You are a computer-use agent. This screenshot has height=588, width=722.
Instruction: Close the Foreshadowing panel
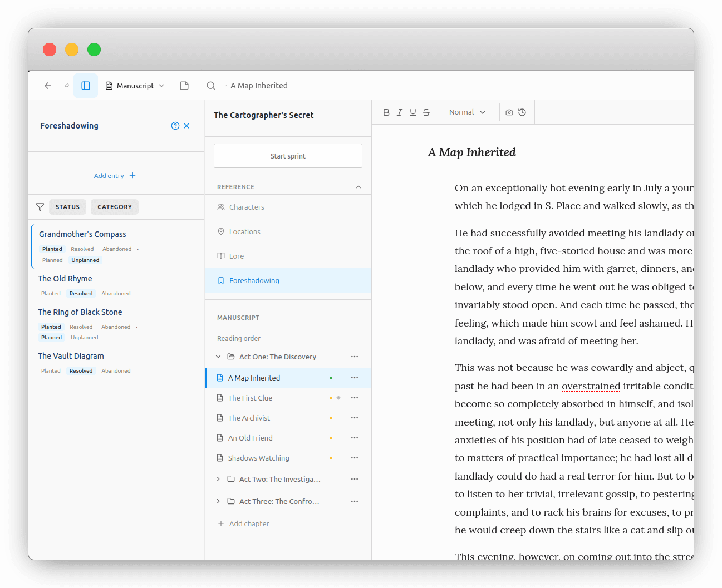[186, 126]
